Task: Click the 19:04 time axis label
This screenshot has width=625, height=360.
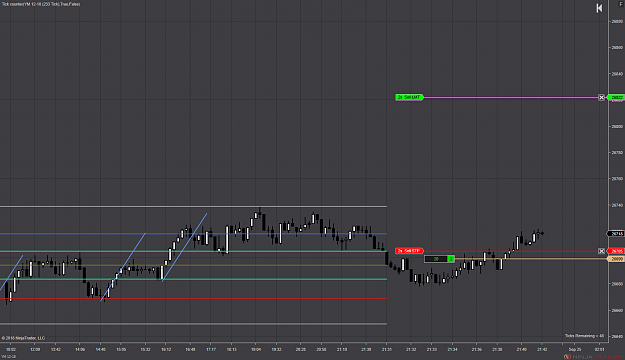Action: coord(256,350)
